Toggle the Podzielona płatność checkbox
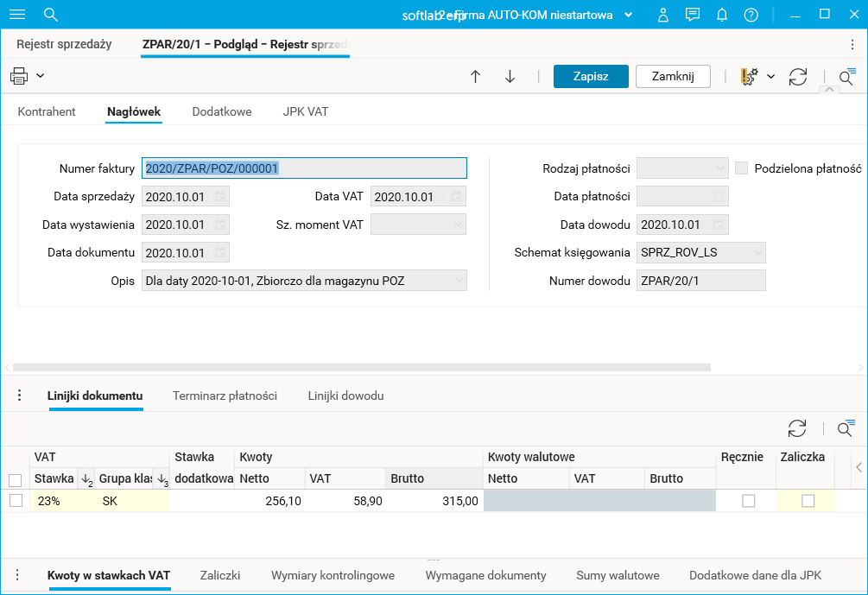The width and height of the screenshot is (868, 595). (x=741, y=168)
